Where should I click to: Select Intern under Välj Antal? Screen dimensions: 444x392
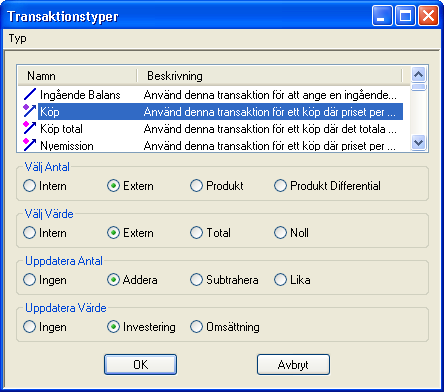[45, 186]
